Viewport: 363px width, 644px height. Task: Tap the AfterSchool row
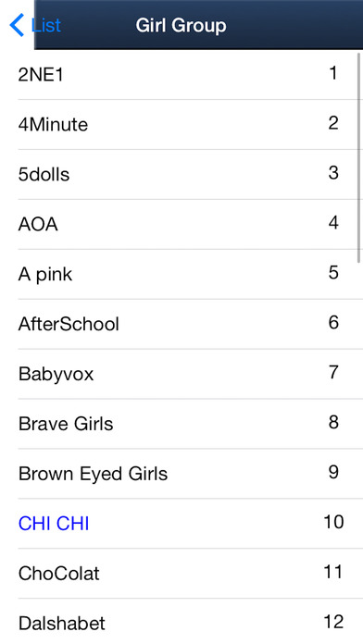181,324
